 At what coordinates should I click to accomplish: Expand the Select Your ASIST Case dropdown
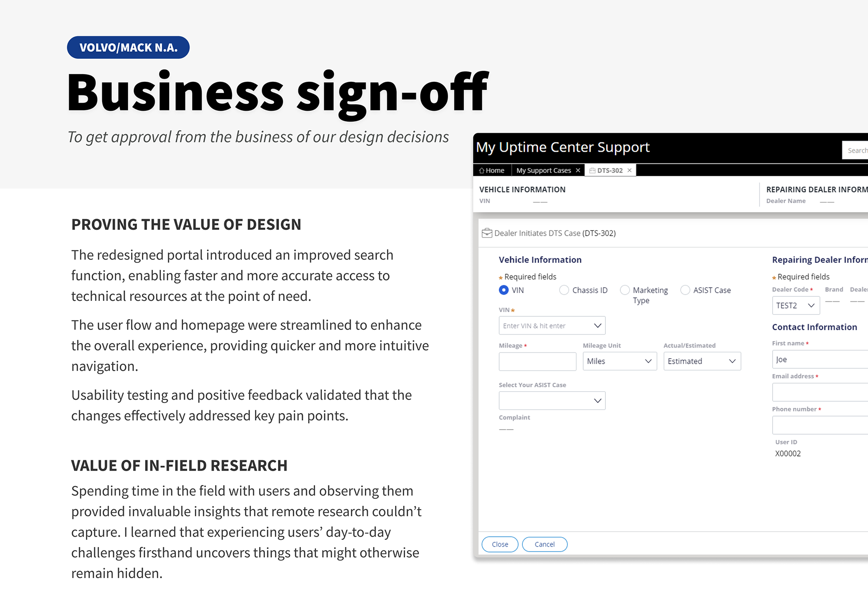pyautogui.click(x=597, y=401)
